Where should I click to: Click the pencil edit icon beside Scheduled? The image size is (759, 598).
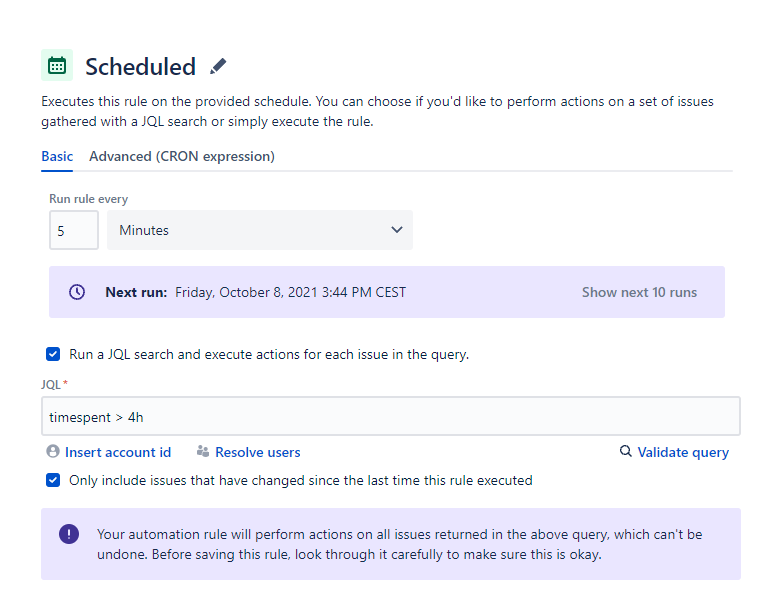(x=218, y=67)
